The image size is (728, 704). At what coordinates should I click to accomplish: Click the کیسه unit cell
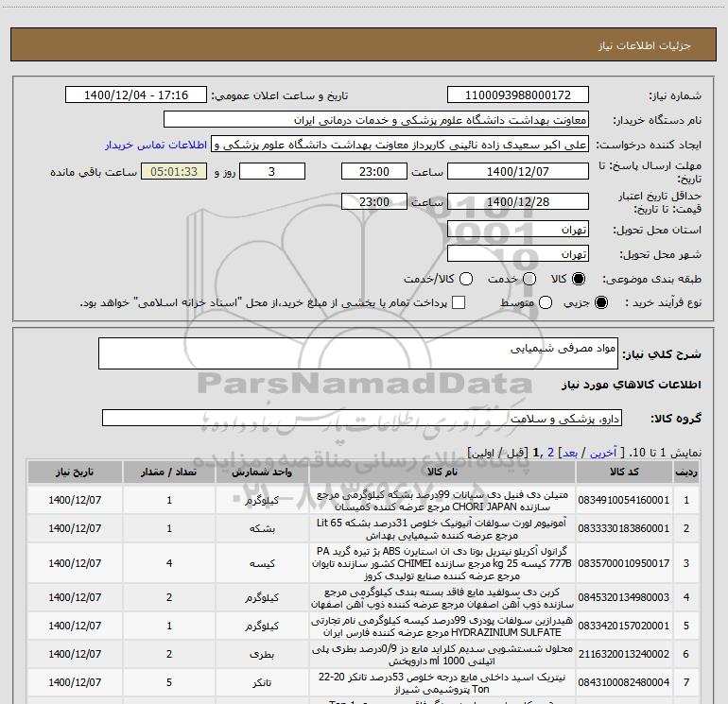click(262, 563)
